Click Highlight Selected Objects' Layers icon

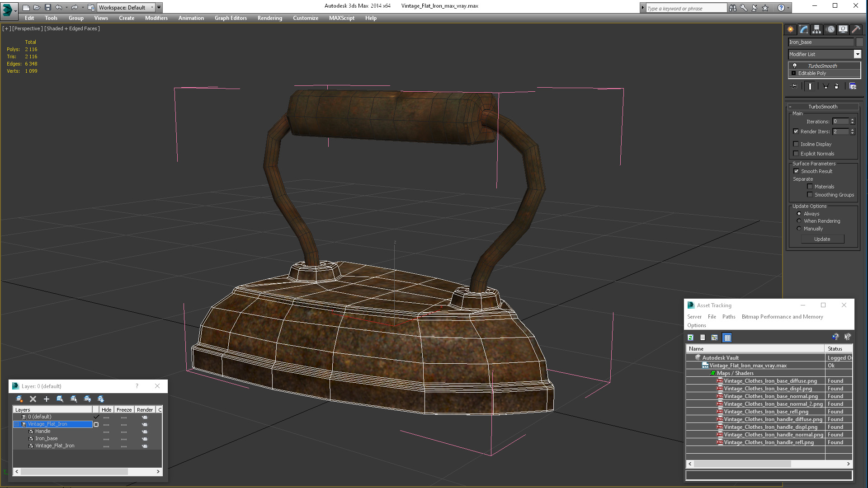tap(74, 399)
